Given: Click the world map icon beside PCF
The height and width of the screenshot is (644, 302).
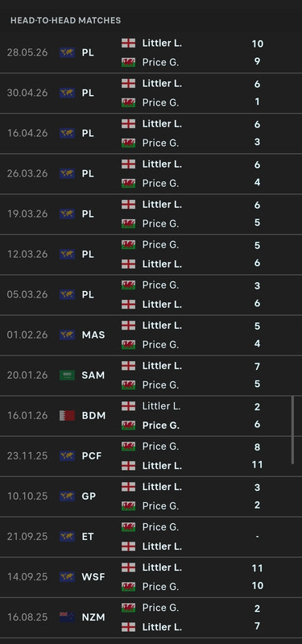Looking at the screenshot, I should tap(67, 456).
